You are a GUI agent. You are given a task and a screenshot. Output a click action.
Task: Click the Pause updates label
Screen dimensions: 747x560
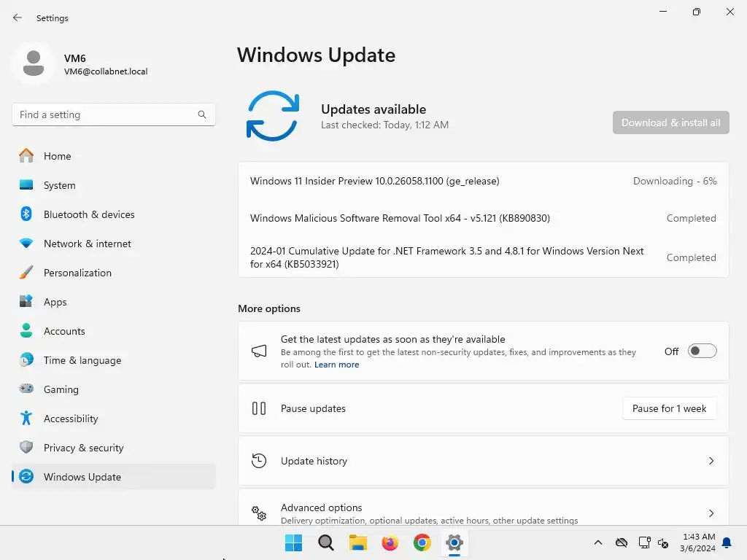tap(313, 408)
